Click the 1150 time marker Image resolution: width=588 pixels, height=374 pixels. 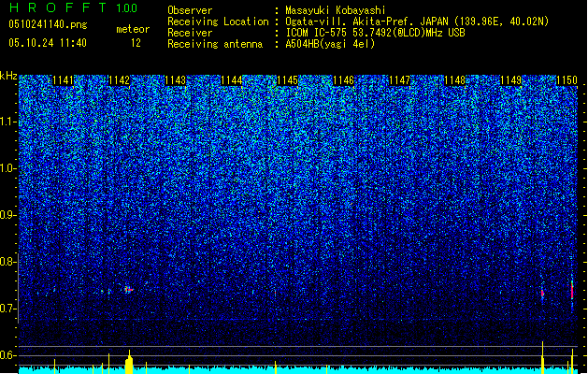[x=566, y=80]
